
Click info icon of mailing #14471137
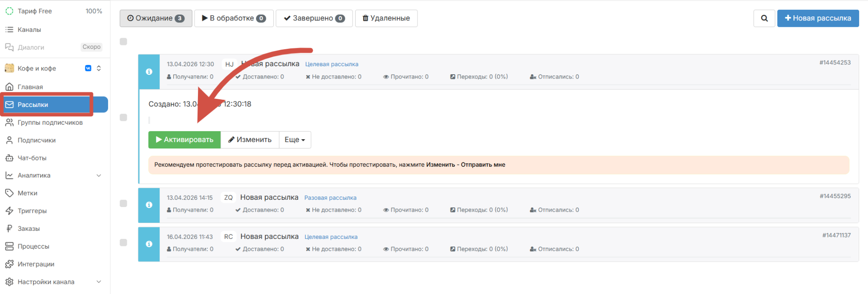coord(149,244)
